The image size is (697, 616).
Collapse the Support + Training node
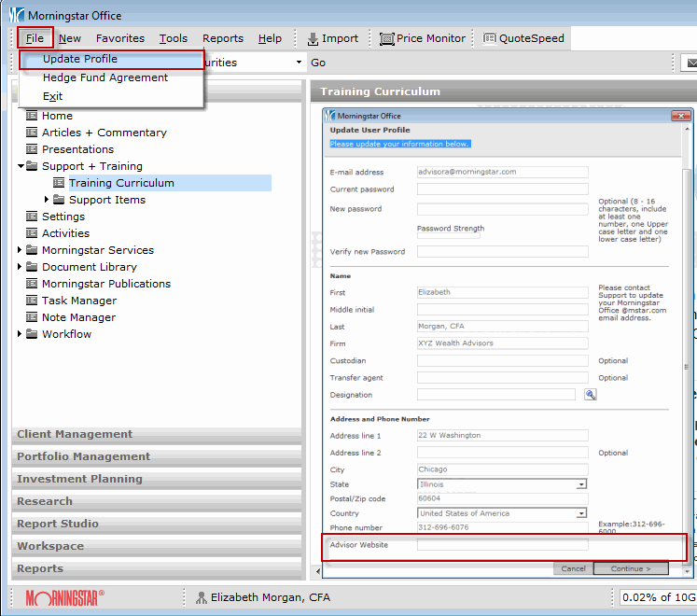click(21, 166)
